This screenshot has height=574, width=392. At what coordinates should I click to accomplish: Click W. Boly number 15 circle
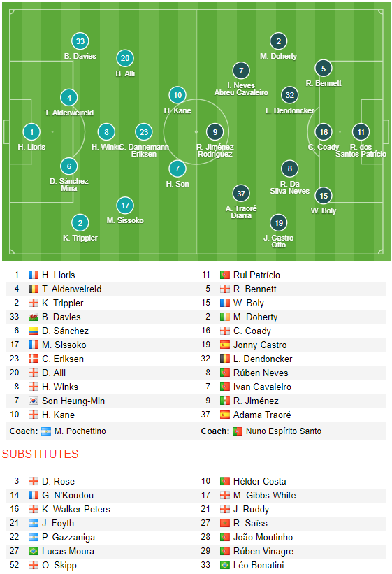pos(324,196)
